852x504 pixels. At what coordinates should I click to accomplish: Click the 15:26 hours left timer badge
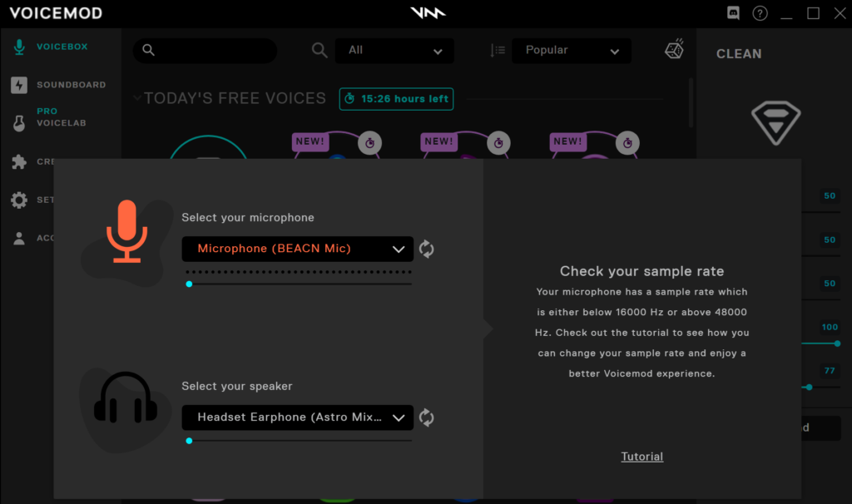395,99
